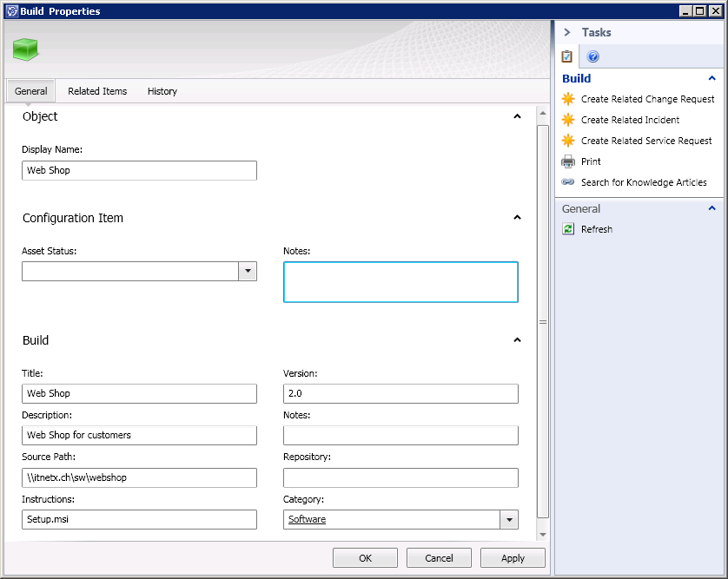Click the vertical scrollbar of the form
The height and width of the screenshot is (579, 728).
[x=543, y=321]
